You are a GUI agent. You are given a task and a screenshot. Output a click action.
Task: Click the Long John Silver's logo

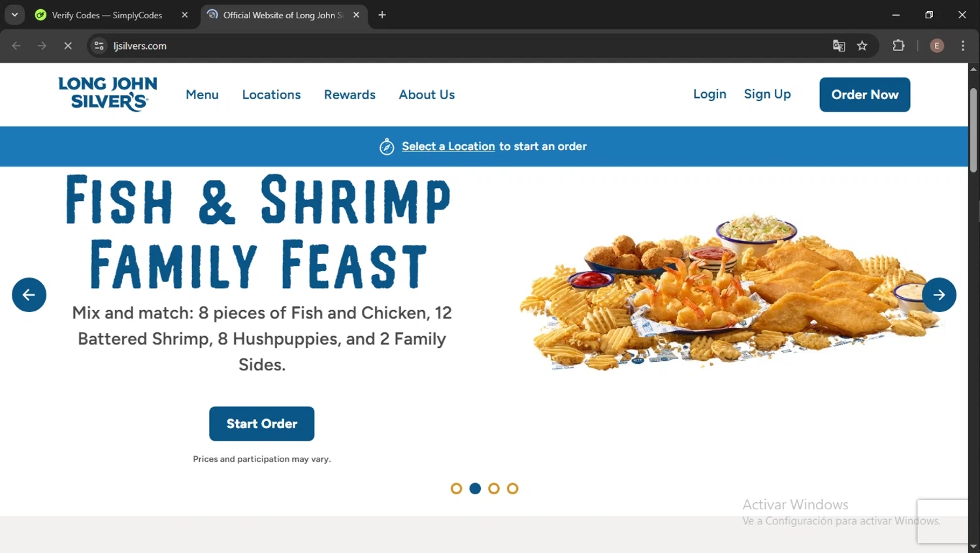(x=108, y=94)
